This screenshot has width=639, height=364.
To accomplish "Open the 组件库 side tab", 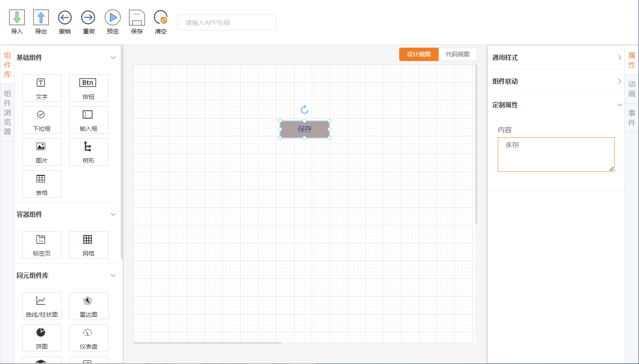I will (7, 65).
